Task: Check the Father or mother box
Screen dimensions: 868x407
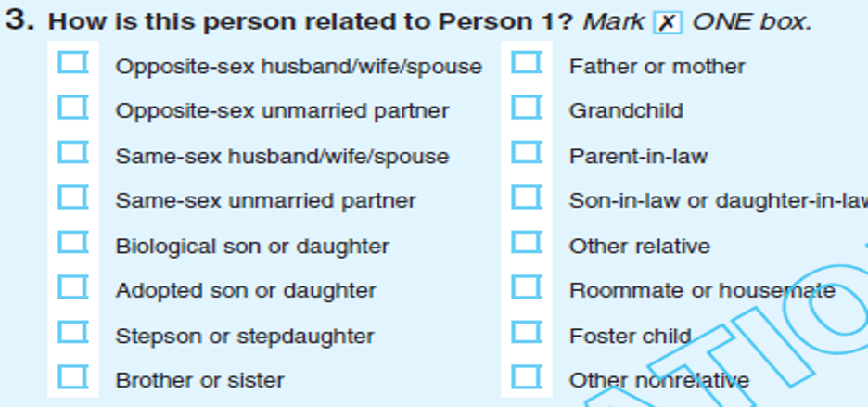Action: tap(526, 64)
